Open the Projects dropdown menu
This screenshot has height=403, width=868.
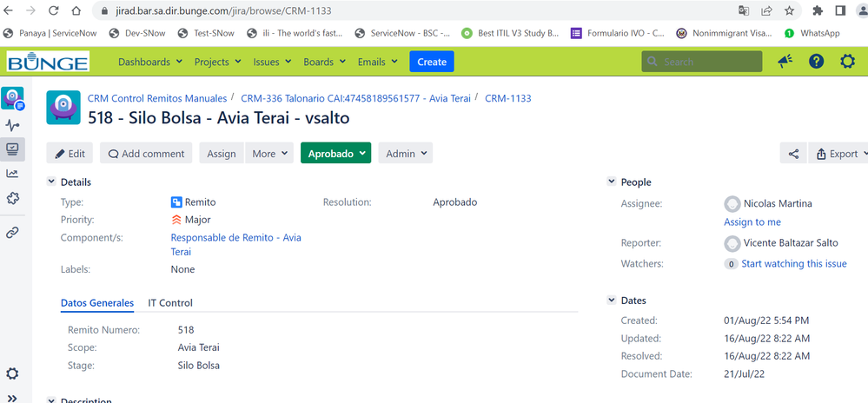click(x=217, y=62)
